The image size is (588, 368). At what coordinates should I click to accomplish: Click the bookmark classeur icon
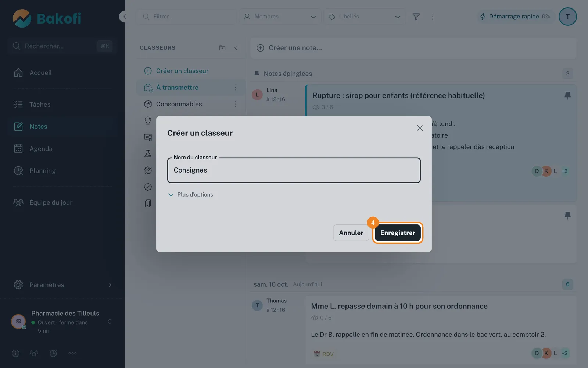148,204
